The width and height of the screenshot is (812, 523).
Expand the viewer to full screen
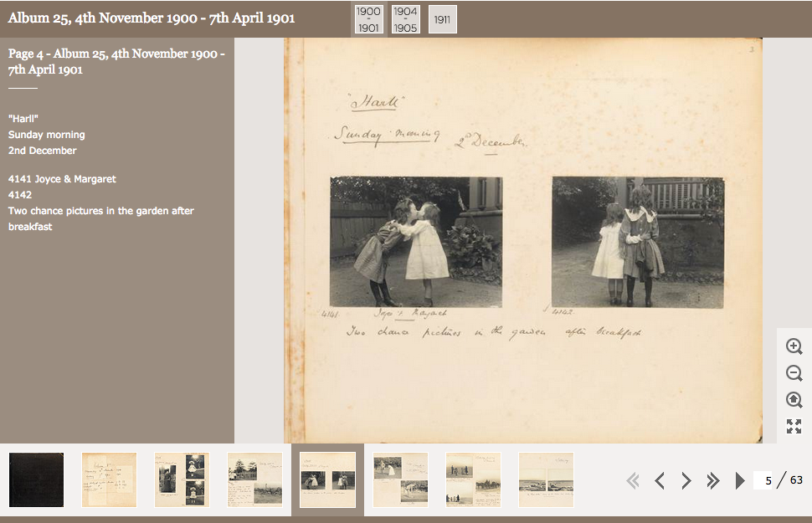point(793,427)
